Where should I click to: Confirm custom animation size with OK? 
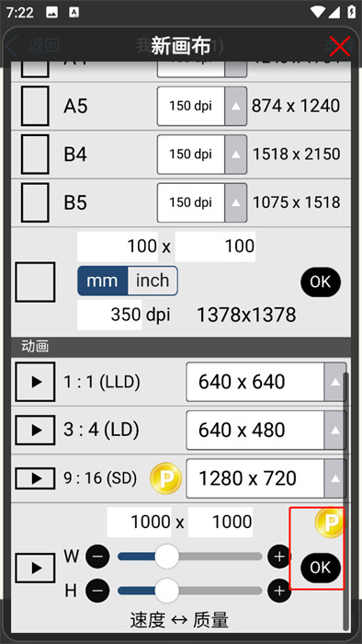tap(321, 568)
